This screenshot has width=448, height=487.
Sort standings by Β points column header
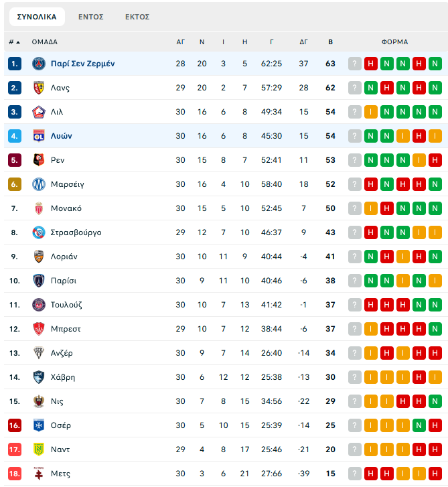330,42
